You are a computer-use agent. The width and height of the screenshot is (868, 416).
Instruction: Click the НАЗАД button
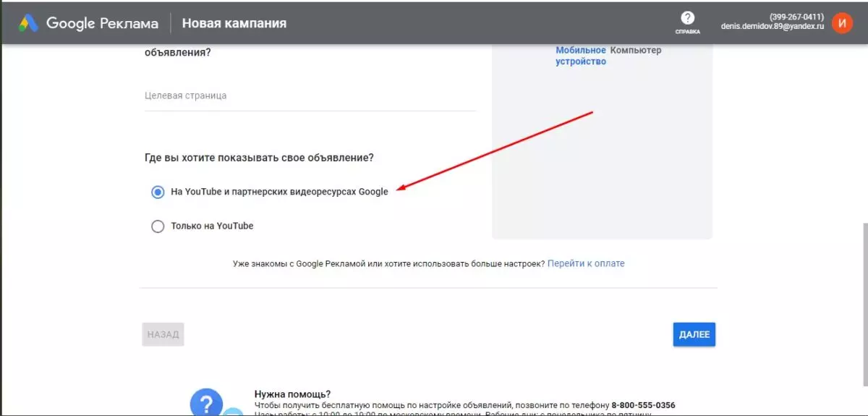(163, 334)
